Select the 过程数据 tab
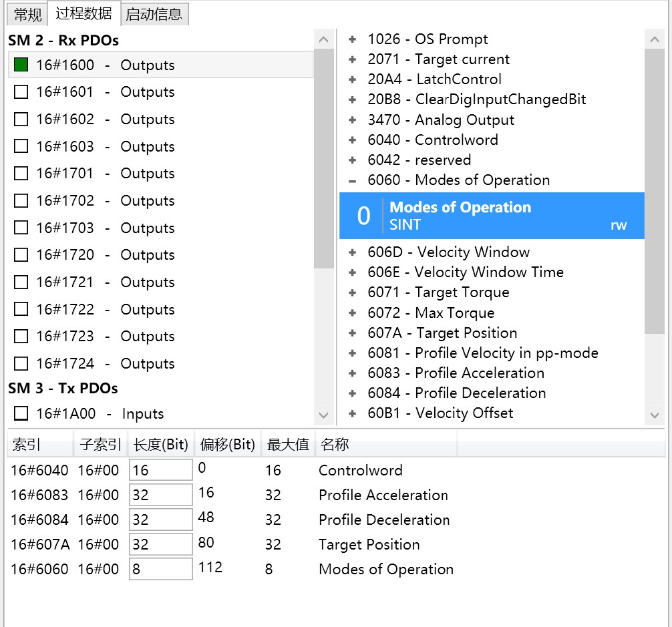 pyautogui.click(x=83, y=13)
